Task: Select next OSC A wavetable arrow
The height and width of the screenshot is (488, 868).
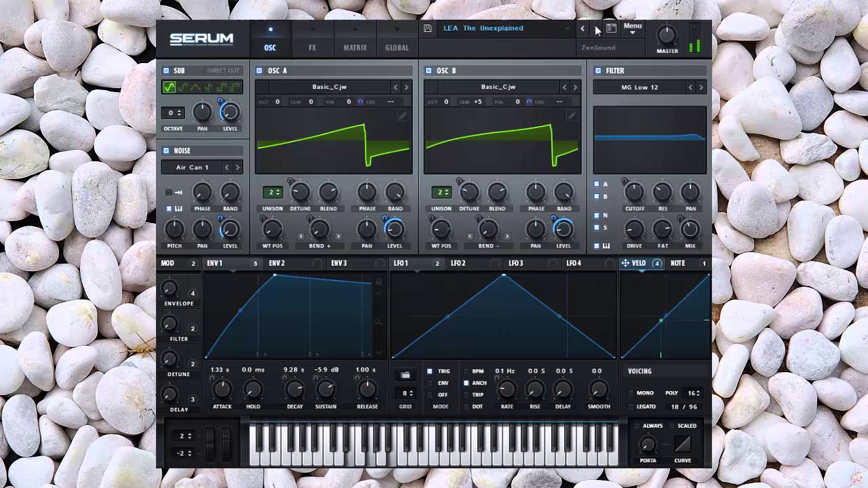Action: 406,87
